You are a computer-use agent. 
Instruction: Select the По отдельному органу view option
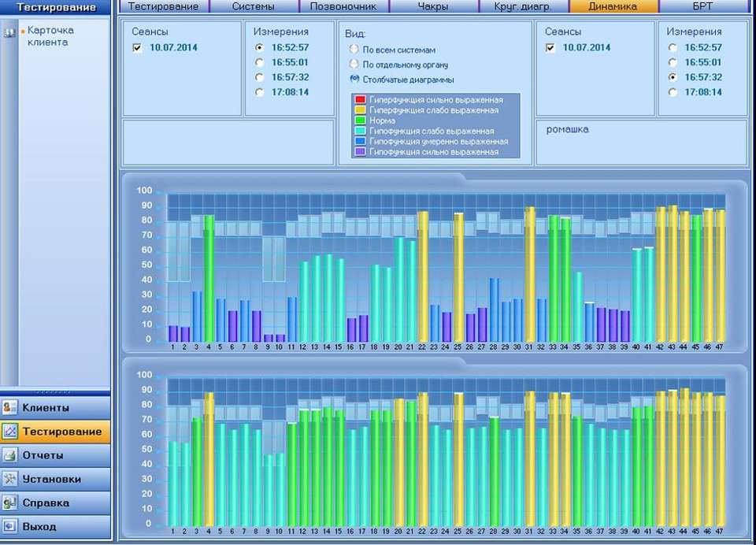point(354,65)
